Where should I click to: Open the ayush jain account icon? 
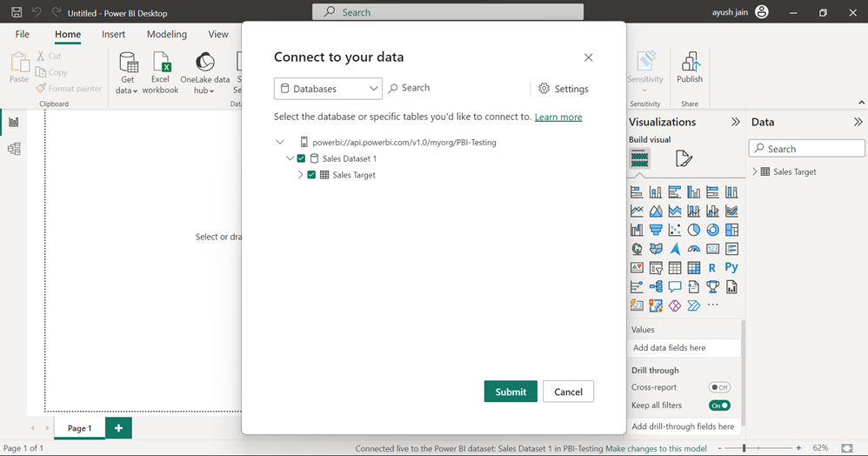click(x=762, y=11)
